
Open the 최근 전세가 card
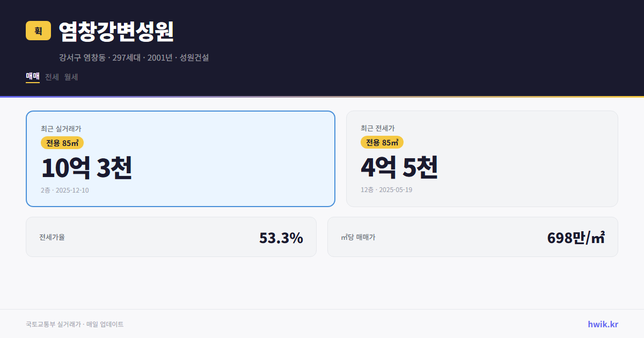[x=482, y=158]
